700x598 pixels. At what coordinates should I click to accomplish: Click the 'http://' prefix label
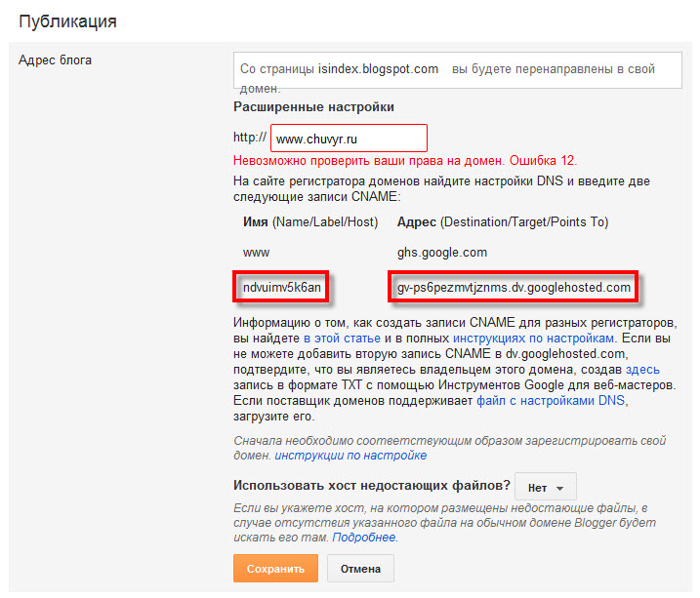tap(250, 137)
